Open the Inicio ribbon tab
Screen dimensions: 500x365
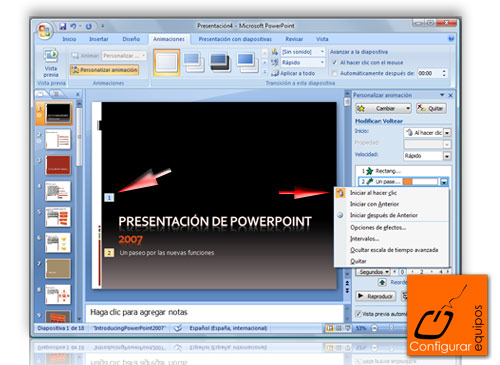pos(69,39)
